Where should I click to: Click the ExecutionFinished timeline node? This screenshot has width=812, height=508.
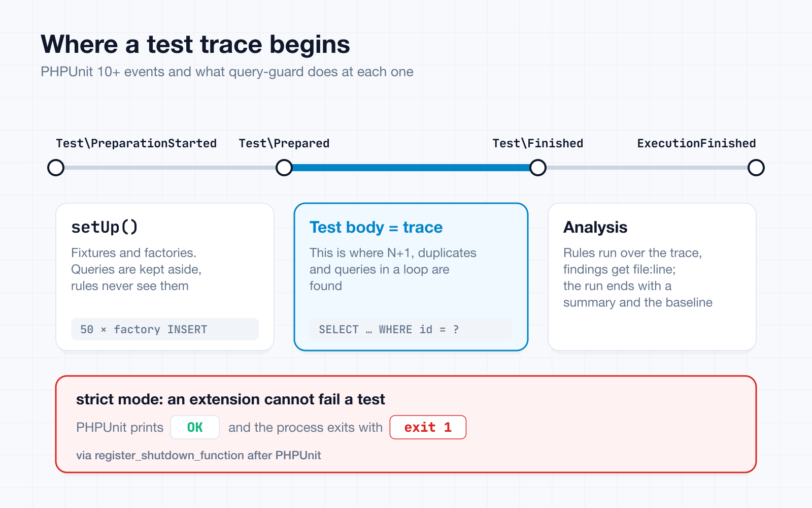point(756,168)
